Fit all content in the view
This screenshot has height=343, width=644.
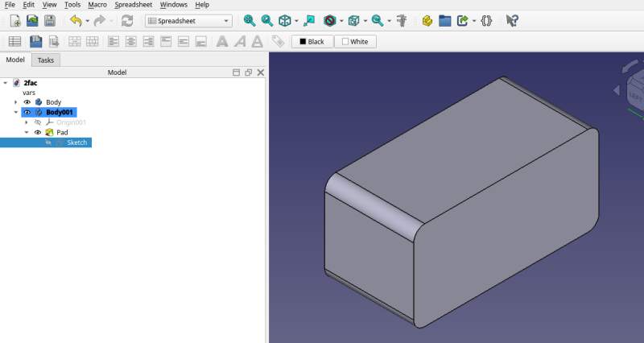[250, 21]
